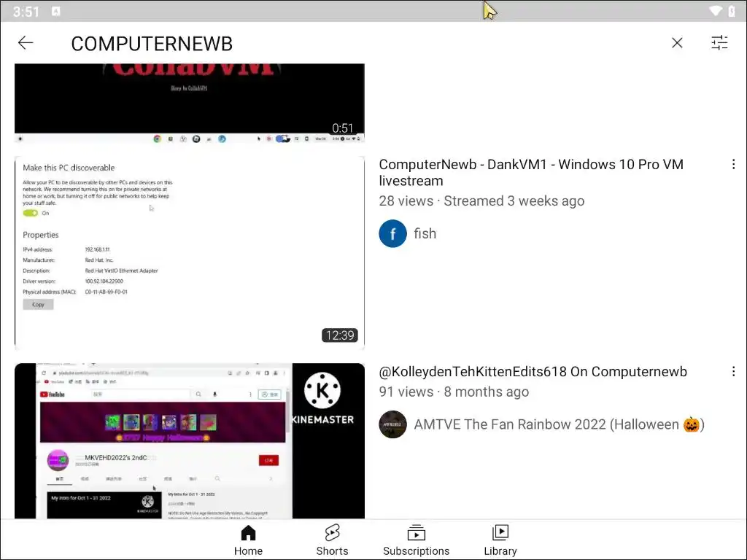The width and height of the screenshot is (747, 560).
Task: Go back using the arrow icon
Action: 26,43
